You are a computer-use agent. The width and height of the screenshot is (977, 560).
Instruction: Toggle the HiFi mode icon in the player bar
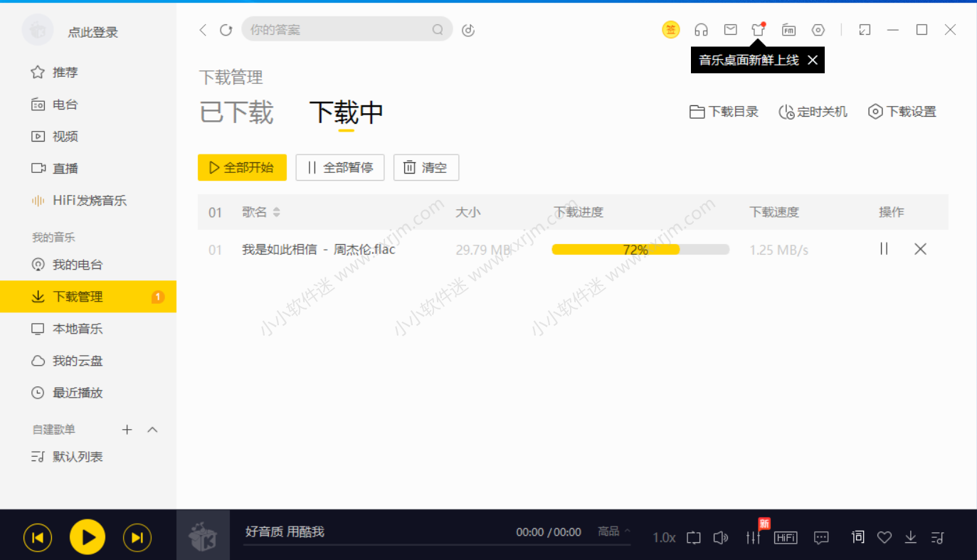(786, 538)
